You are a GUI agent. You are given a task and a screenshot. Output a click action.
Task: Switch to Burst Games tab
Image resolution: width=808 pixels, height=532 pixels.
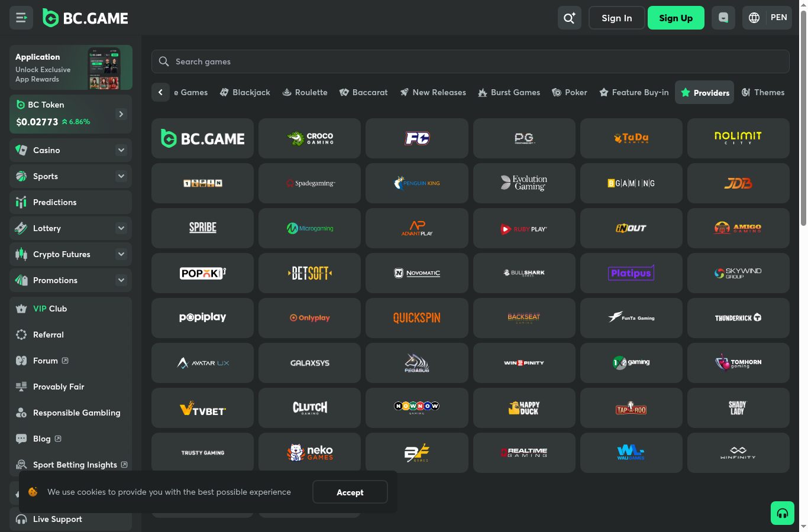pos(509,92)
